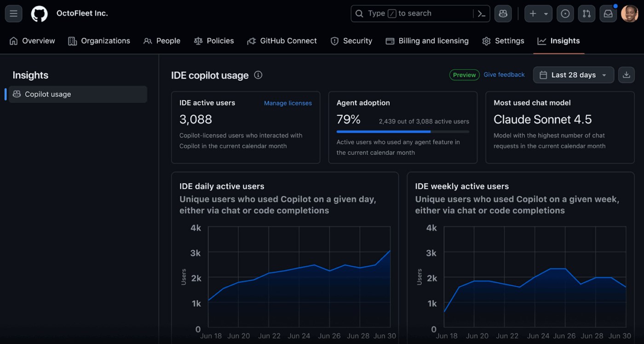
Task: View notifications in the inbox icon
Action: (x=608, y=13)
